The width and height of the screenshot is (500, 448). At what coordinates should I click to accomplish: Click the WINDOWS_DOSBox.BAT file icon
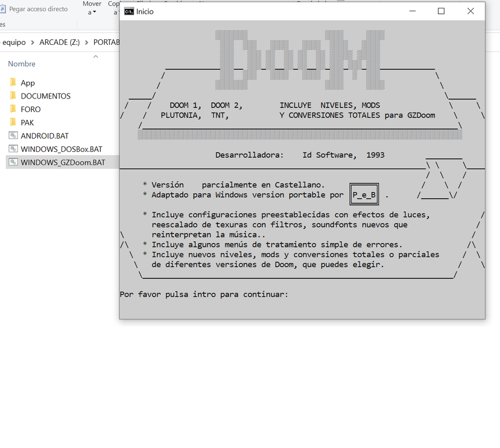[x=13, y=149]
